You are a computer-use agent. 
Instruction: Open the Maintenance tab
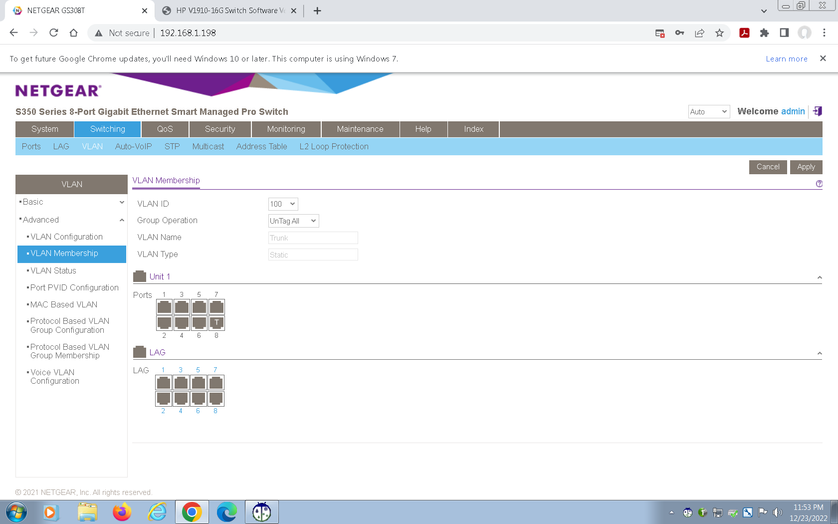360,129
